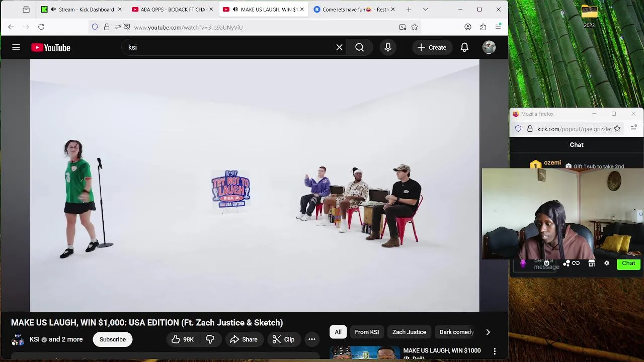This screenshot has width=644, height=362.
Task: Close the 'Come lets have fun' tab
Action: click(393, 9)
